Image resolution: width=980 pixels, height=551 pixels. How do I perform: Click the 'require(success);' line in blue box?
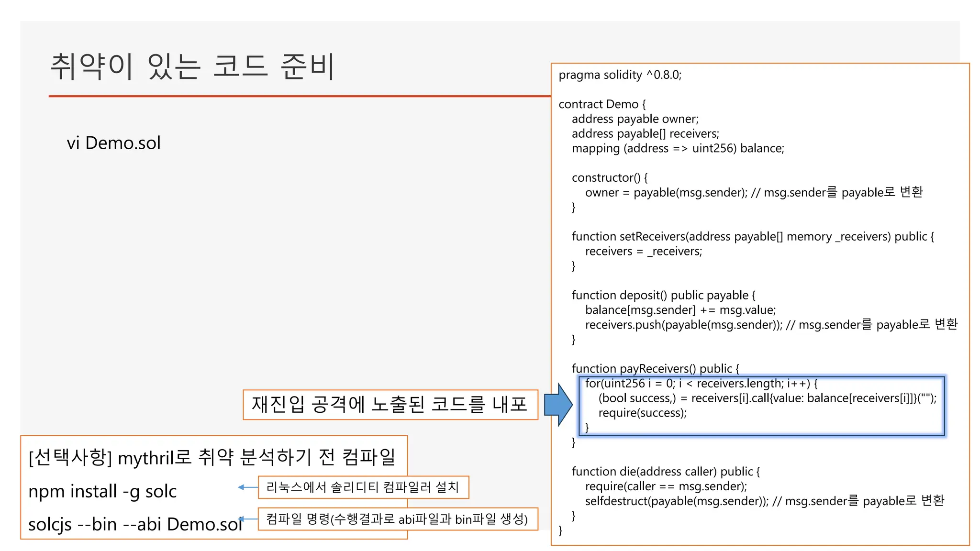tap(642, 413)
